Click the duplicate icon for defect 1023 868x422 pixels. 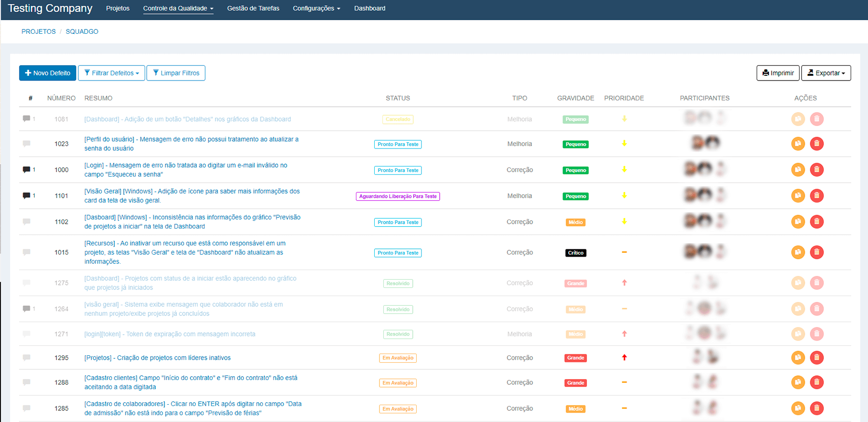pyautogui.click(x=798, y=144)
